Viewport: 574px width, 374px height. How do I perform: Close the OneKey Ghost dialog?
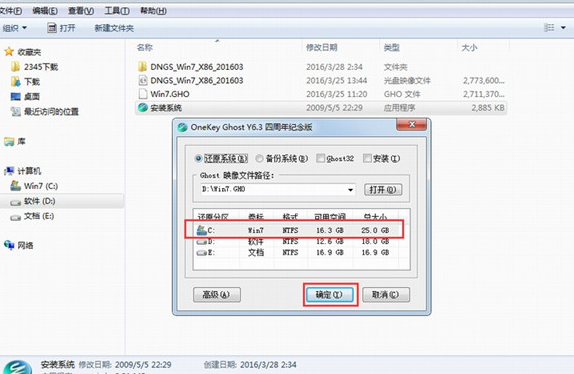click(x=411, y=124)
